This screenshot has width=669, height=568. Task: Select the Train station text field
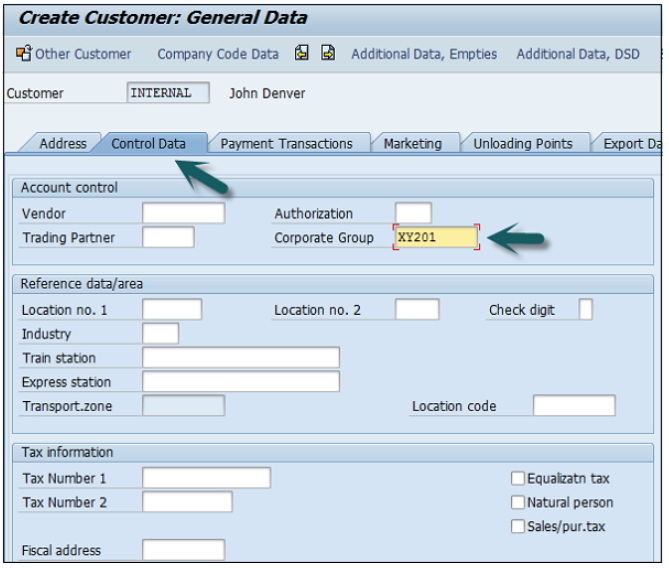point(241,358)
